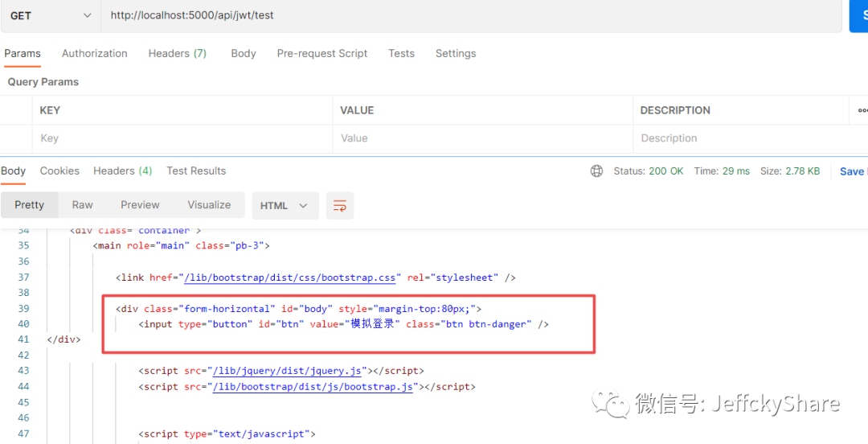
Task: Select the Visualize view
Action: pos(209,205)
